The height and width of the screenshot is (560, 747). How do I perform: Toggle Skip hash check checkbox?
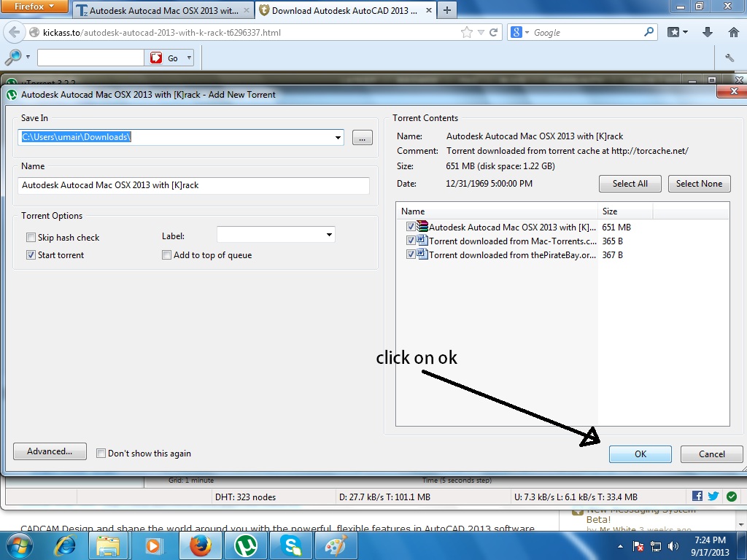coord(31,237)
